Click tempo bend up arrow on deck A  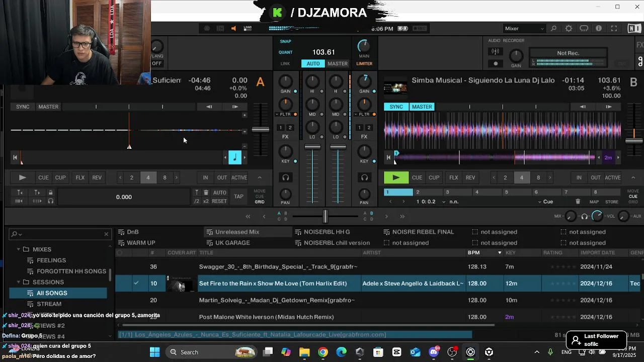point(235,107)
